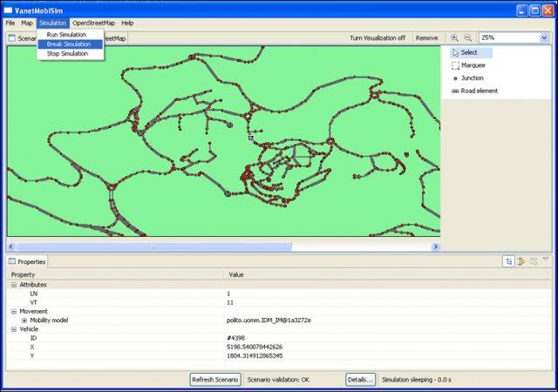Open the Properties view menu arrow
The width and height of the screenshot is (558, 392).
pyautogui.click(x=545, y=260)
